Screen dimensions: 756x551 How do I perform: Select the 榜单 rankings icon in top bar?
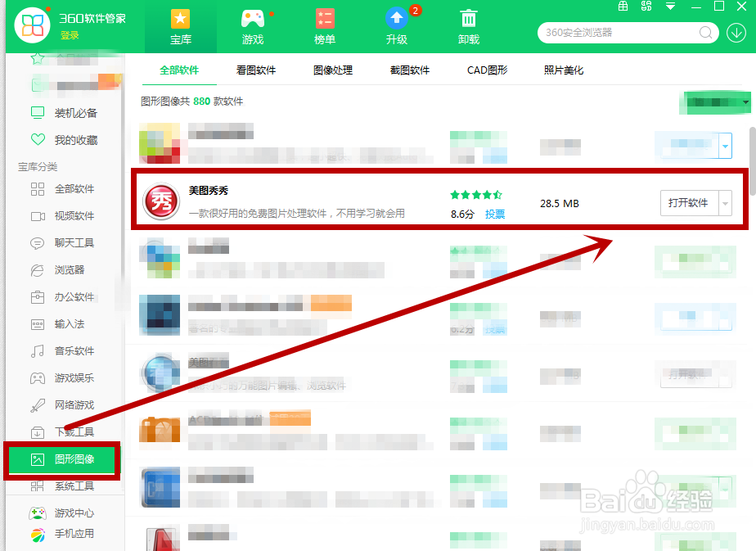point(324,25)
